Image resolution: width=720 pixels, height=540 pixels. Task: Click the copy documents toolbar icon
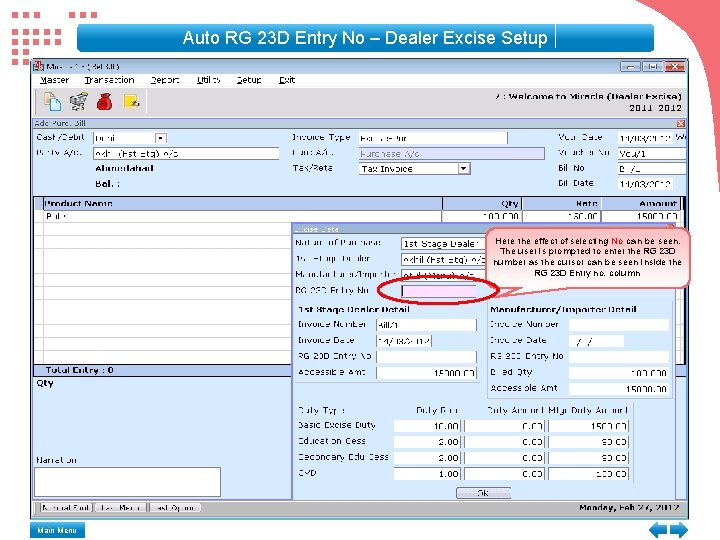tap(52, 101)
